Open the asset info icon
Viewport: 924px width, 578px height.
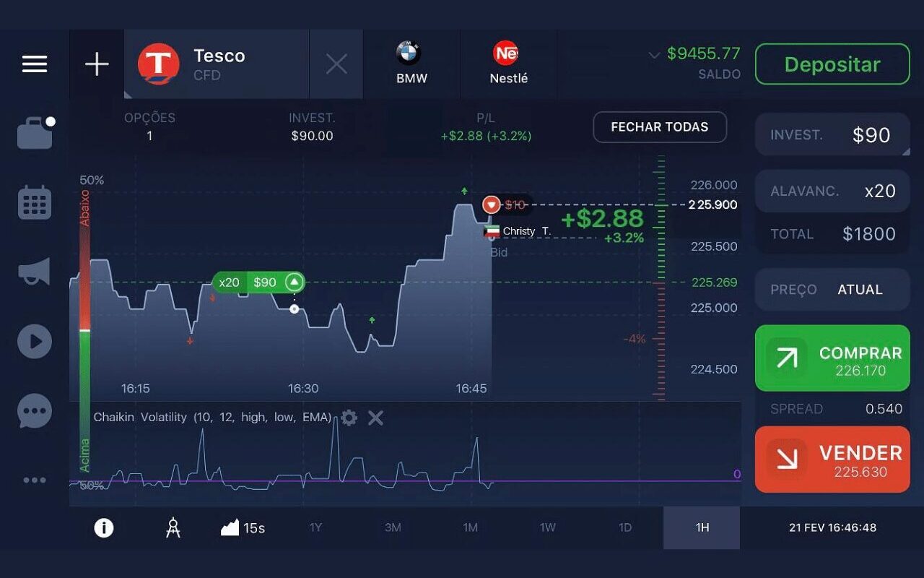[x=104, y=528]
